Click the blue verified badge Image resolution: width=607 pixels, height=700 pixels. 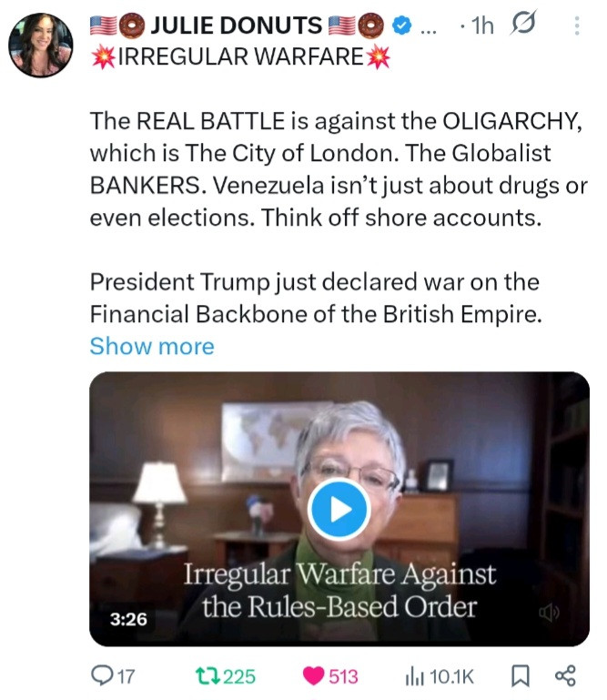[x=401, y=25]
